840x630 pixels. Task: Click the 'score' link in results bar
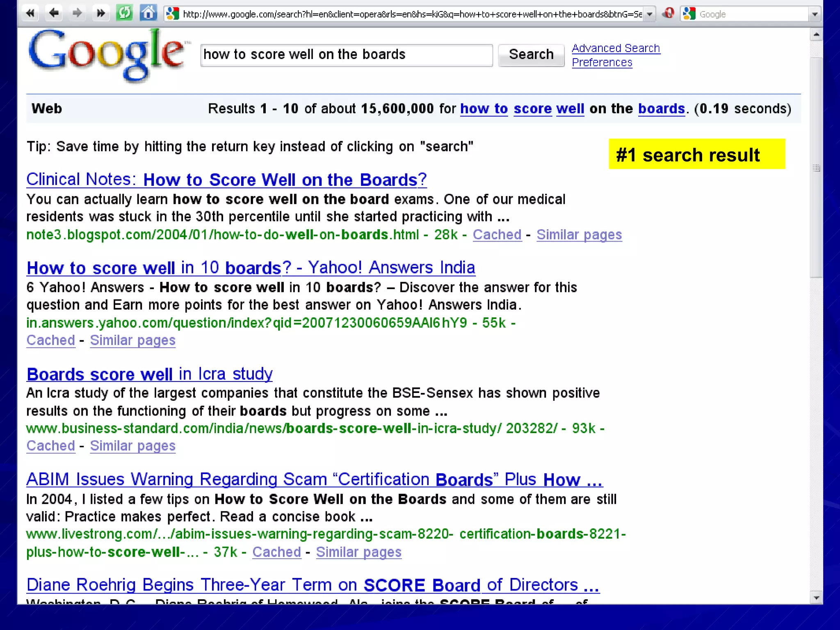[533, 109]
